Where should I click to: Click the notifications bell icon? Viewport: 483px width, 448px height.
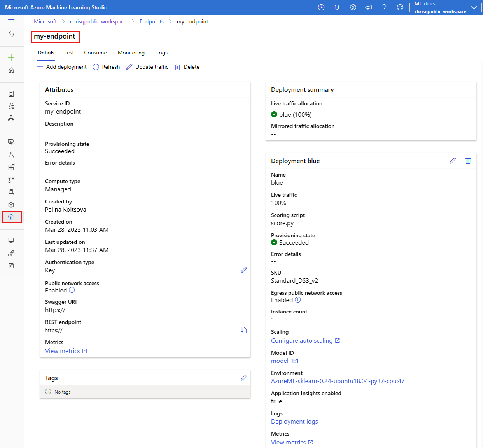(337, 7)
